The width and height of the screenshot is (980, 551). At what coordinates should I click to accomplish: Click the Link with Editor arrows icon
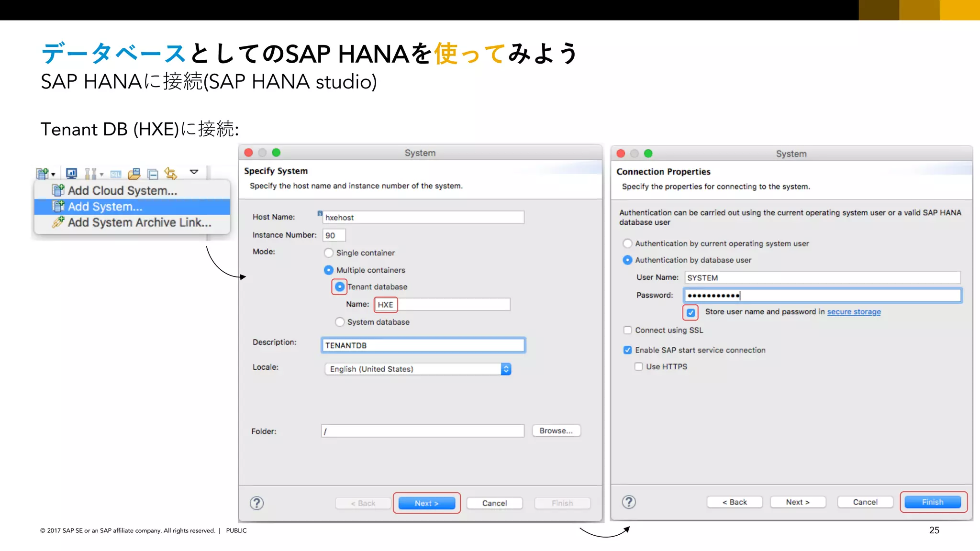170,173
